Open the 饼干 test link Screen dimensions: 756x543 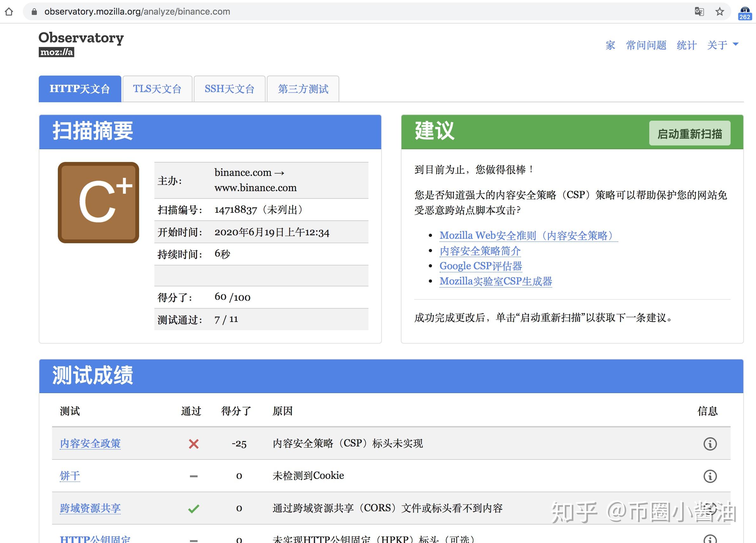pyautogui.click(x=70, y=476)
